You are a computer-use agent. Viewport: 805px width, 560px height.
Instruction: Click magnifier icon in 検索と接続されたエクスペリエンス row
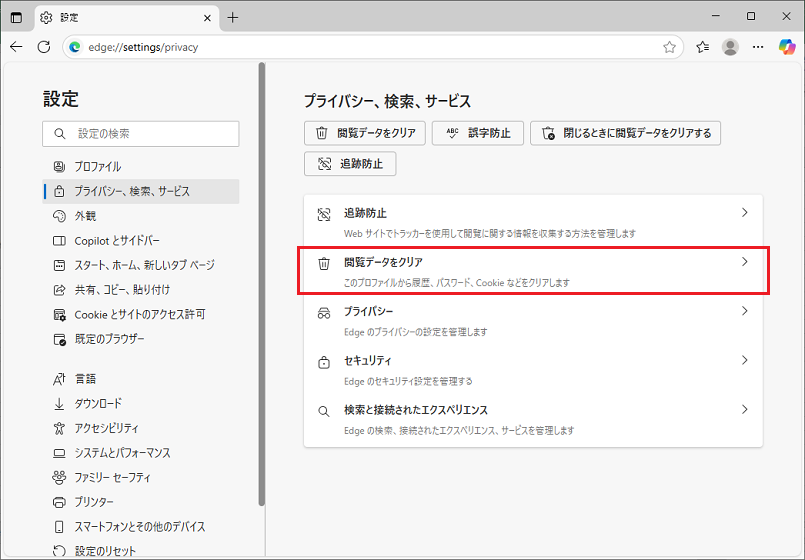point(324,412)
